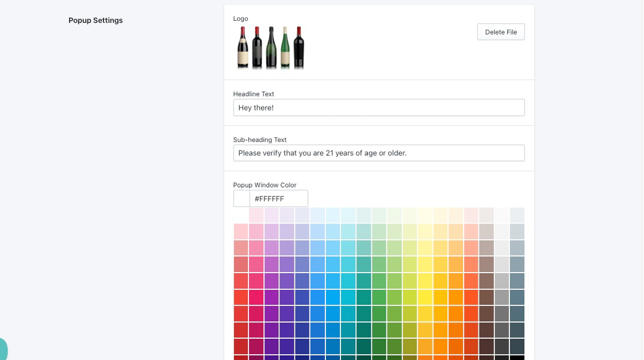Choose the medium gray swatch
644x360 pixels.
[x=502, y=297]
